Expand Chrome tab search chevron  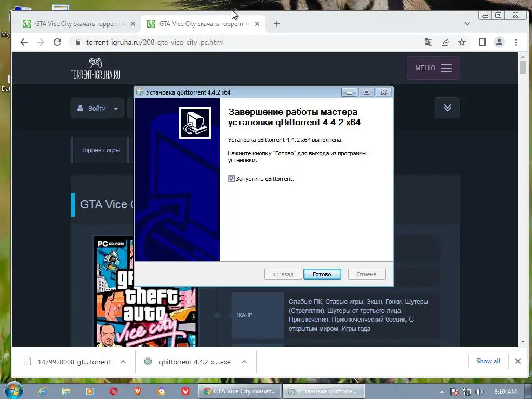[467, 24]
